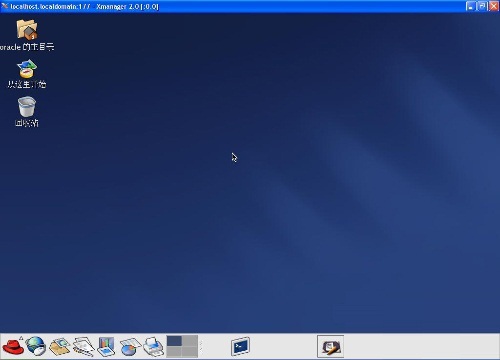Activate the task button in the panel window list

tap(330, 346)
